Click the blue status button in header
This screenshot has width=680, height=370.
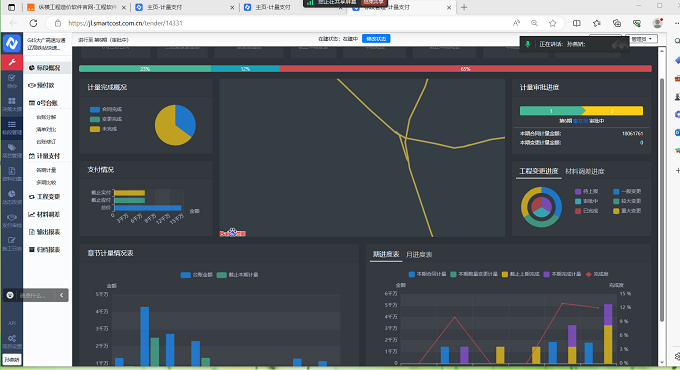click(376, 39)
